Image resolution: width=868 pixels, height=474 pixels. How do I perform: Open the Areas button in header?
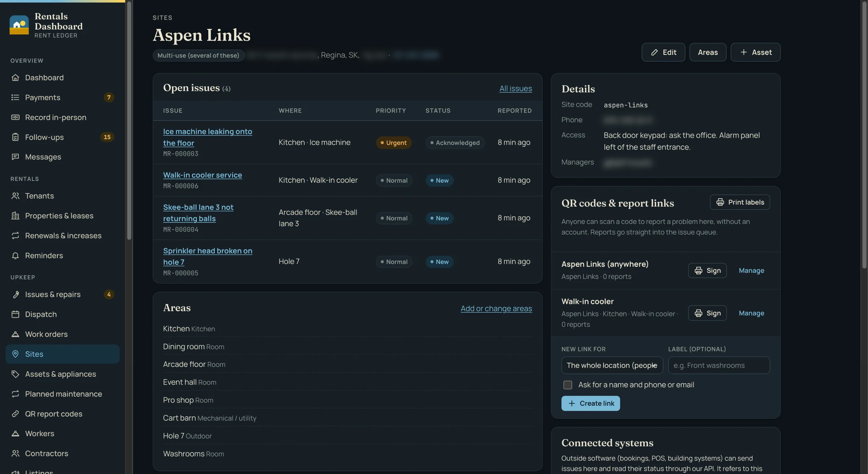coord(707,52)
